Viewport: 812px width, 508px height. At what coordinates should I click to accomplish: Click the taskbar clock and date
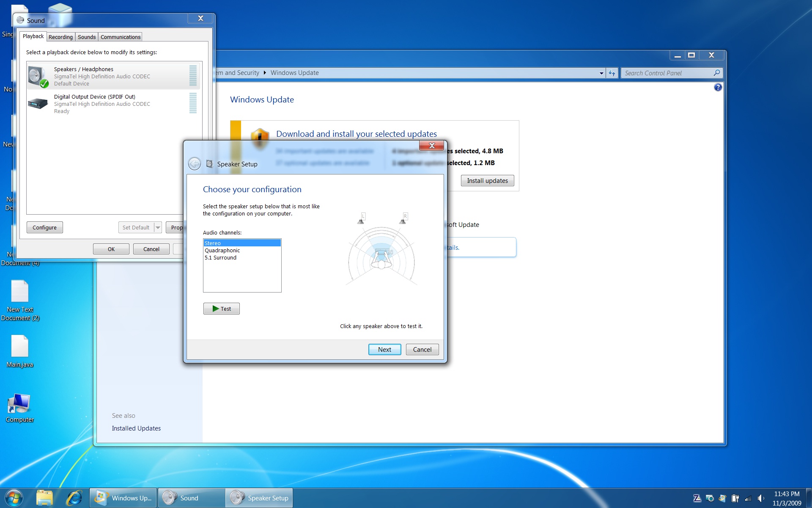point(787,498)
